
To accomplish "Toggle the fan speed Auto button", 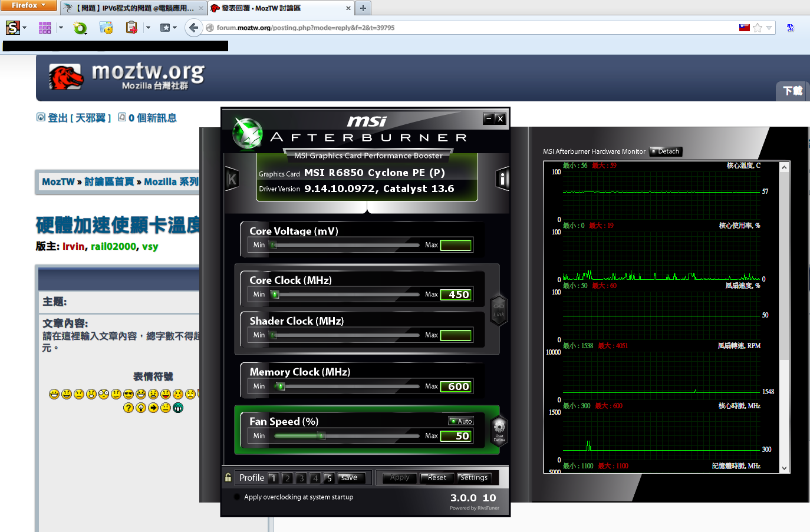I will click(461, 421).
